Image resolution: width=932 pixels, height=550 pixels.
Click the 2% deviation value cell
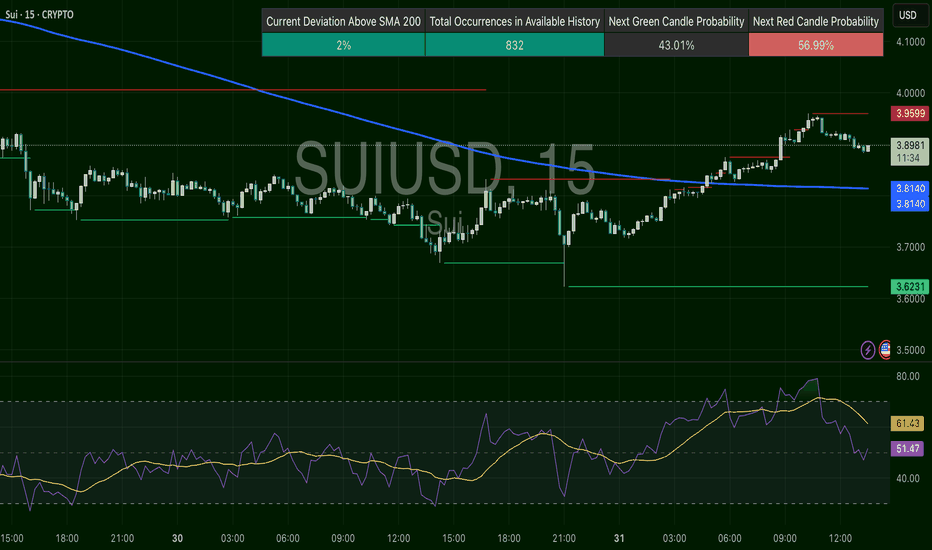[344, 45]
